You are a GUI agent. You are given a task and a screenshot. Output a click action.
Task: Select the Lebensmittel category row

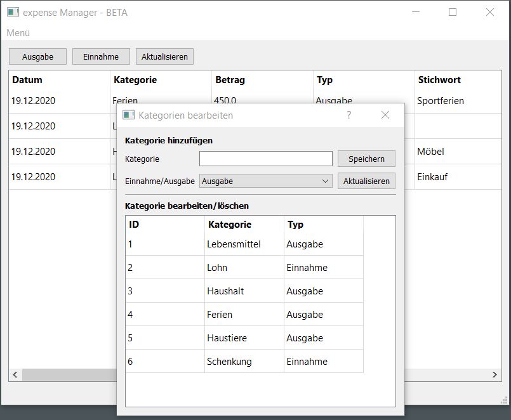tap(234, 244)
